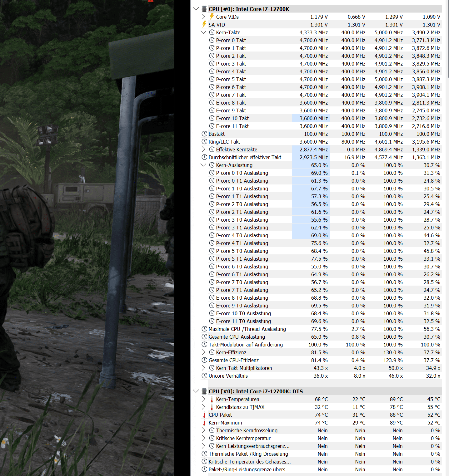The height and width of the screenshot is (476, 449).
Task: Expand the Effektive Kerntakte row
Action: (x=203, y=150)
